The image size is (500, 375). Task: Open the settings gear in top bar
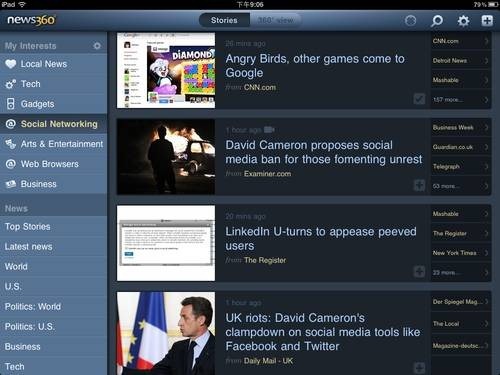pyautogui.click(x=463, y=21)
